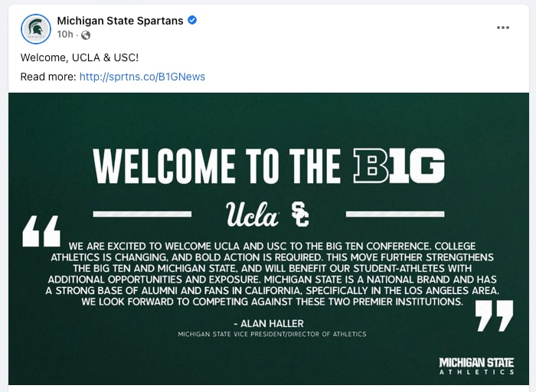Follow the sprtns.co/B1GNews link
536x392 pixels.
click(142, 77)
